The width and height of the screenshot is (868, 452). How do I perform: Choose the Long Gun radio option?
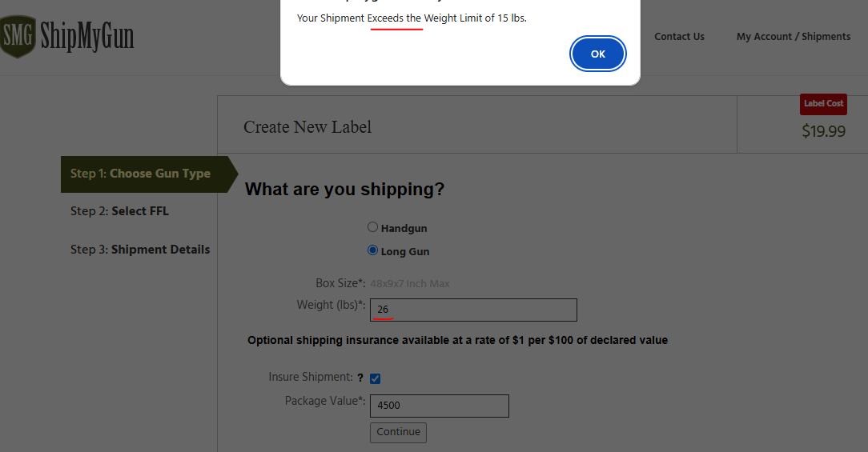click(x=373, y=250)
